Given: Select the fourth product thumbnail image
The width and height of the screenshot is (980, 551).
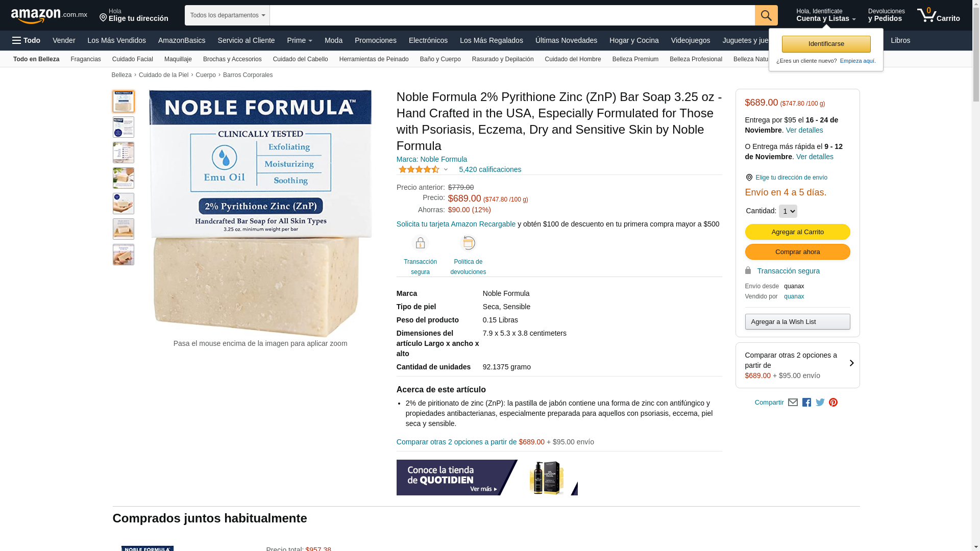Looking at the screenshot, I should (x=124, y=178).
